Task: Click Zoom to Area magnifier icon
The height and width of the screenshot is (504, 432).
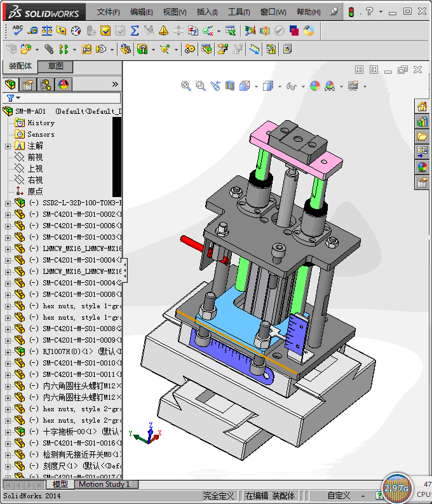Action: coord(200,86)
